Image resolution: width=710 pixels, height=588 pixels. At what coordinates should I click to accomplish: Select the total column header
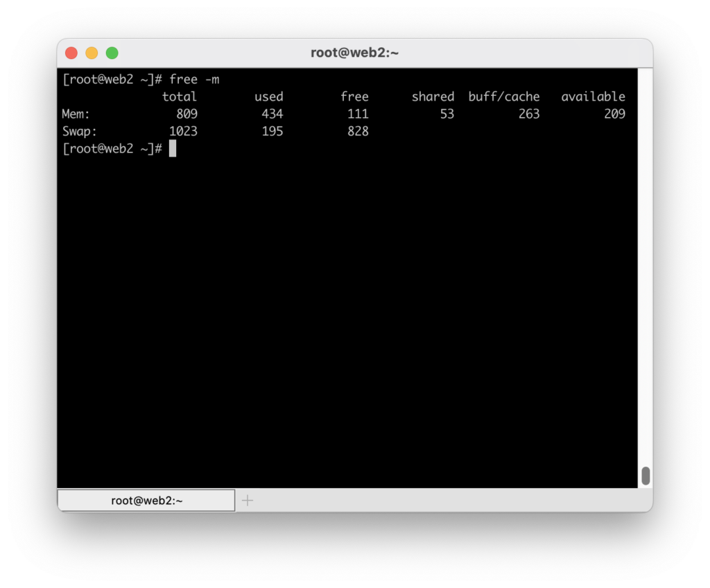click(x=179, y=96)
